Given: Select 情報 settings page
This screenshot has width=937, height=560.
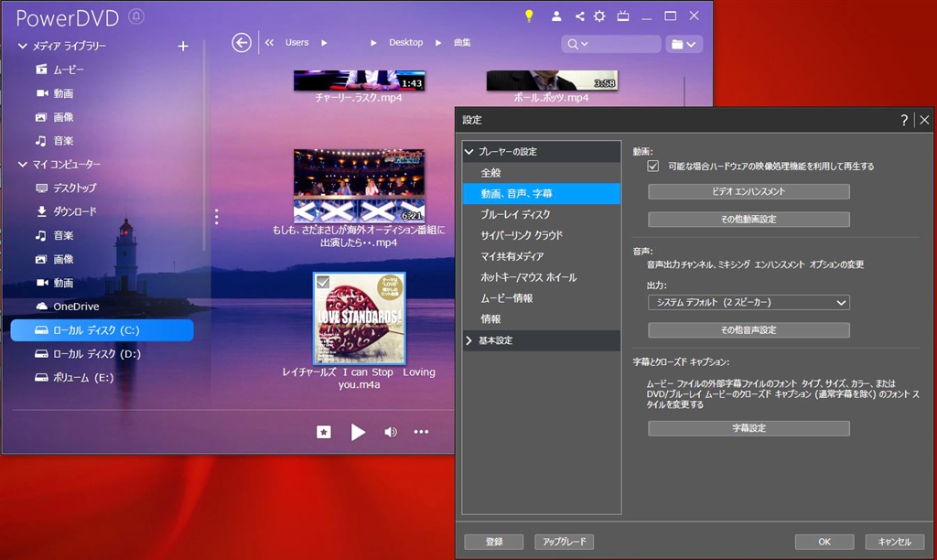Looking at the screenshot, I should [x=542, y=319].
